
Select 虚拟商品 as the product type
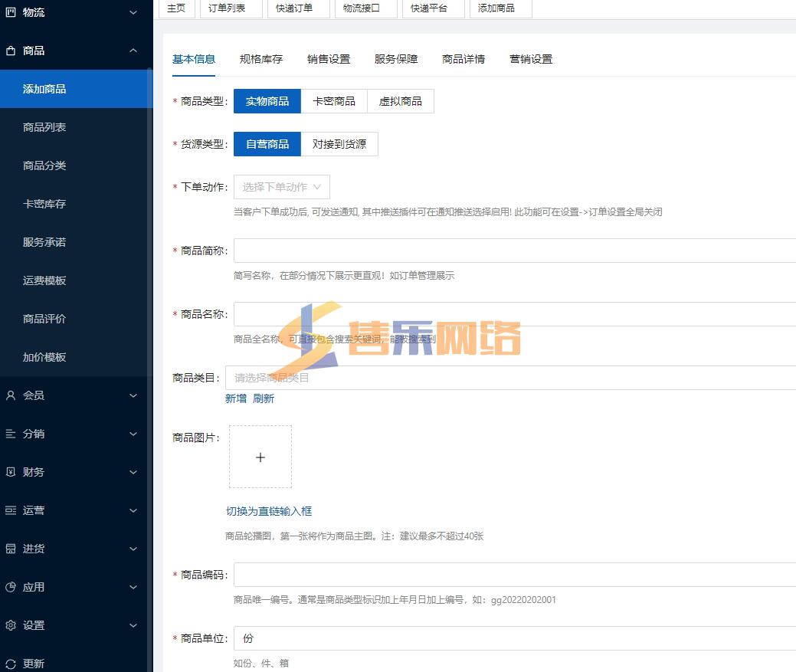coord(400,101)
